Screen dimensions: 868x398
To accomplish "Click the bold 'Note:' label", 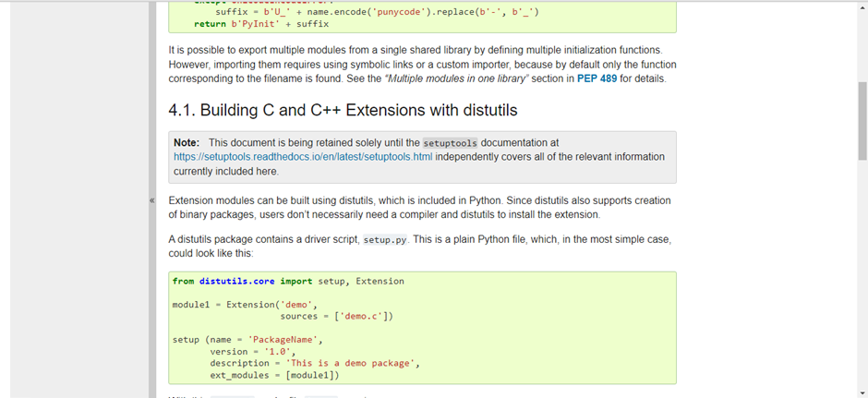I will coord(187,143).
